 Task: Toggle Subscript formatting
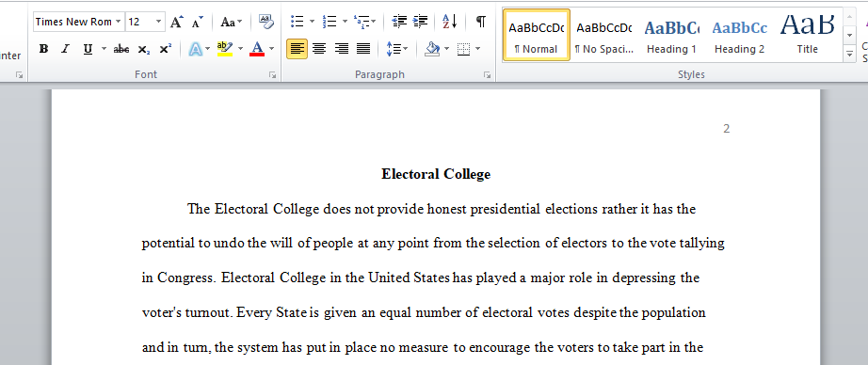click(x=143, y=49)
